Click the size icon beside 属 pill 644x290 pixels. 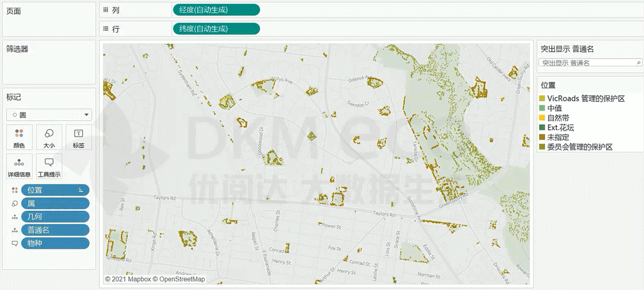[x=14, y=203]
